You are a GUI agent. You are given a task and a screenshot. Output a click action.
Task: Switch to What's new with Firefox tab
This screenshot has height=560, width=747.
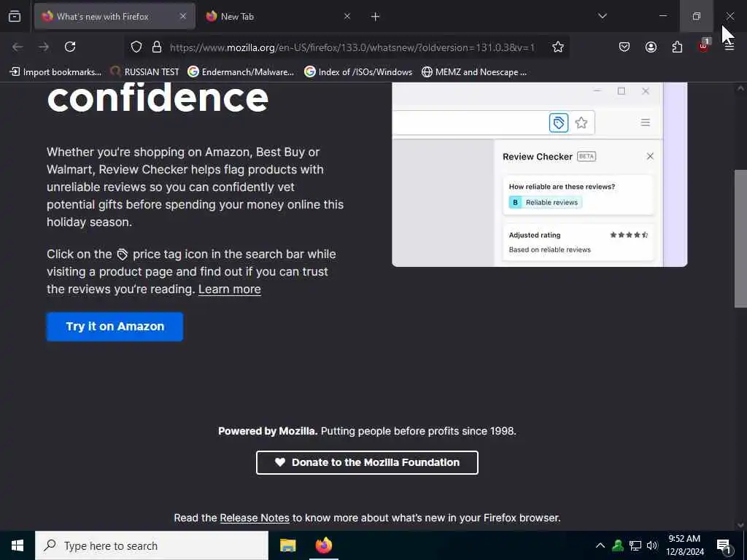[115, 16]
